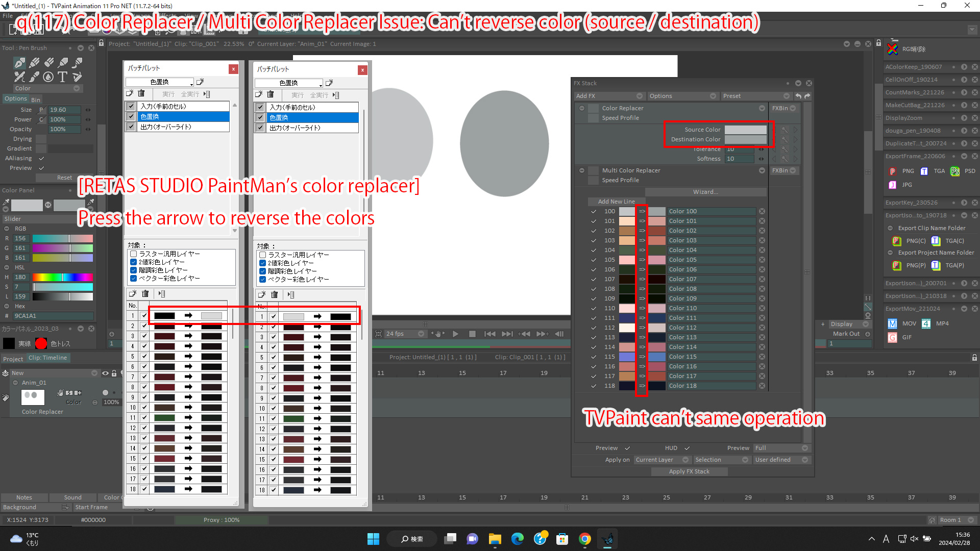Click Apply FX Stack button
The image size is (980, 551).
click(x=689, y=471)
